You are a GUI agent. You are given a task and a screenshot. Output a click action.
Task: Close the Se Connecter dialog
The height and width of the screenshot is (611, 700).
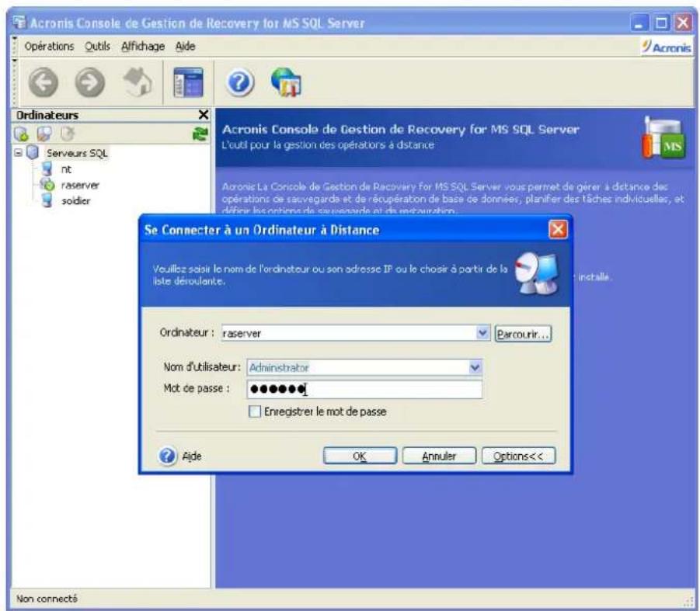click(x=557, y=230)
